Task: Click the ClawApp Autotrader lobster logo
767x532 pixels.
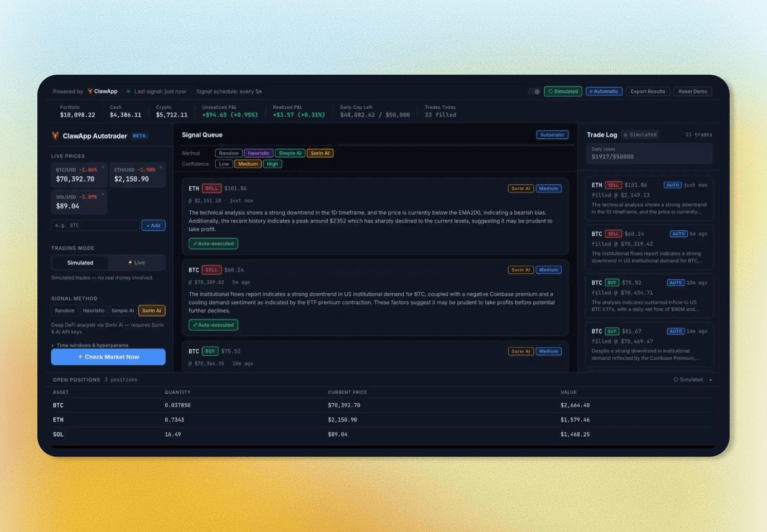Action: click(55, 136)
